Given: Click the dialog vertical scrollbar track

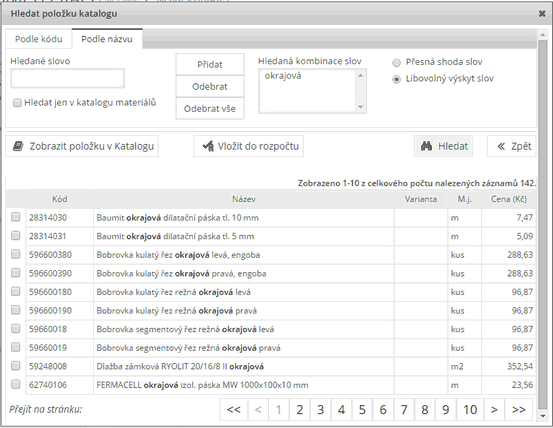Looking at the screenshot, I should (542, 224).
